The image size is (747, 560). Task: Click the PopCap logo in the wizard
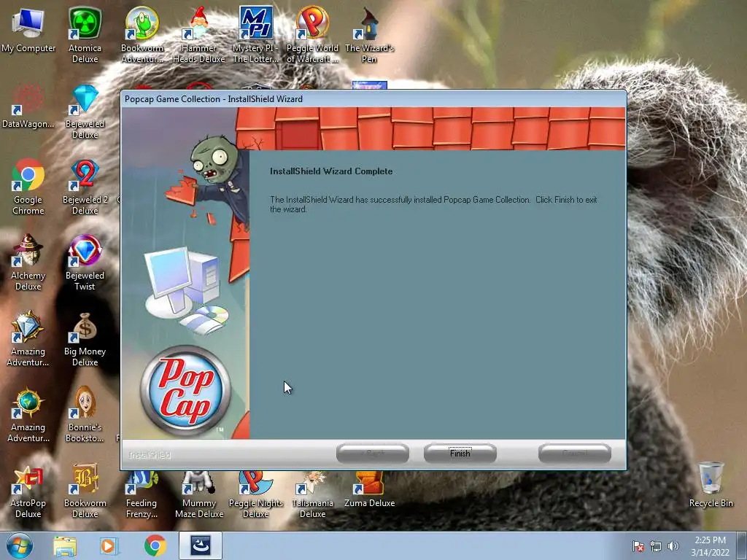pyautogui.click(x=185, y=390)
